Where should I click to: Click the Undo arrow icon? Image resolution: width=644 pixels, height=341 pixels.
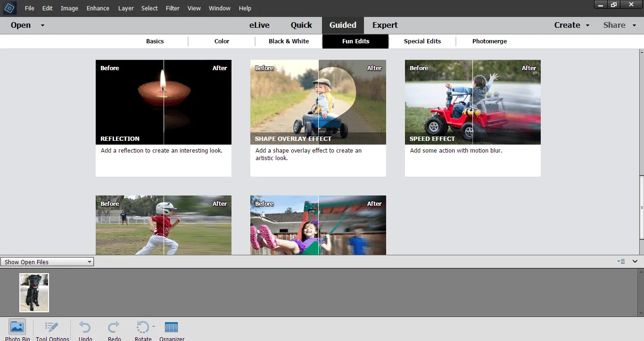[85, 328]
